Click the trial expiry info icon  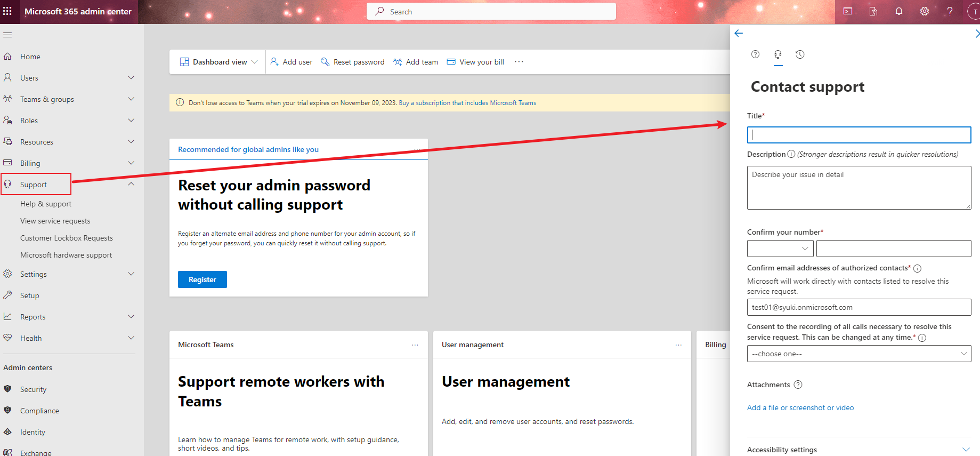coord(180,102)
